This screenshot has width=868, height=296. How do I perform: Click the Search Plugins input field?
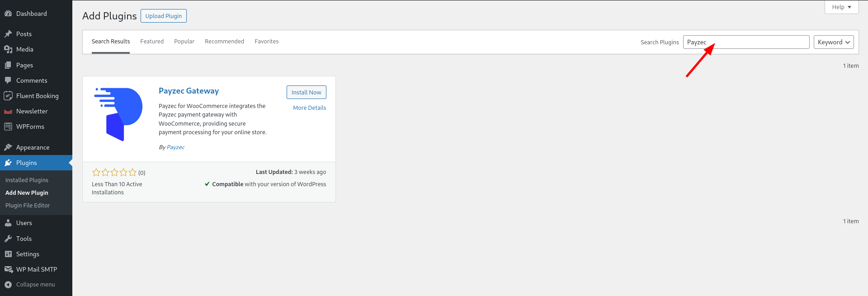(746, 42)
